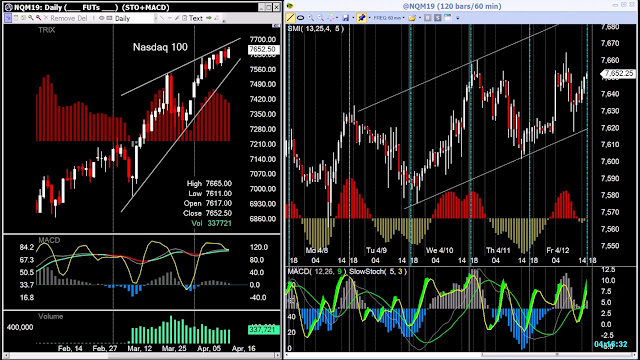The image size is (640, 360).
Task: Toggle the blue pushpin icon
Action: point(361,18)
